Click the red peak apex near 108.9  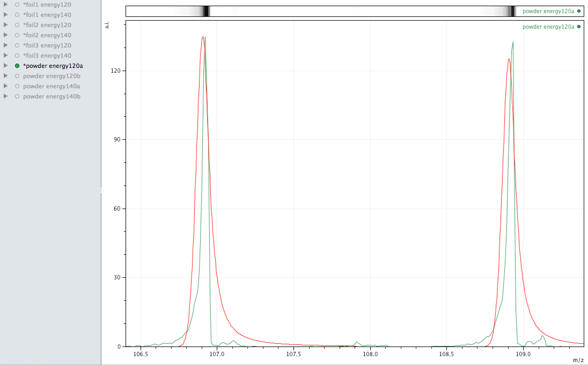509,59
